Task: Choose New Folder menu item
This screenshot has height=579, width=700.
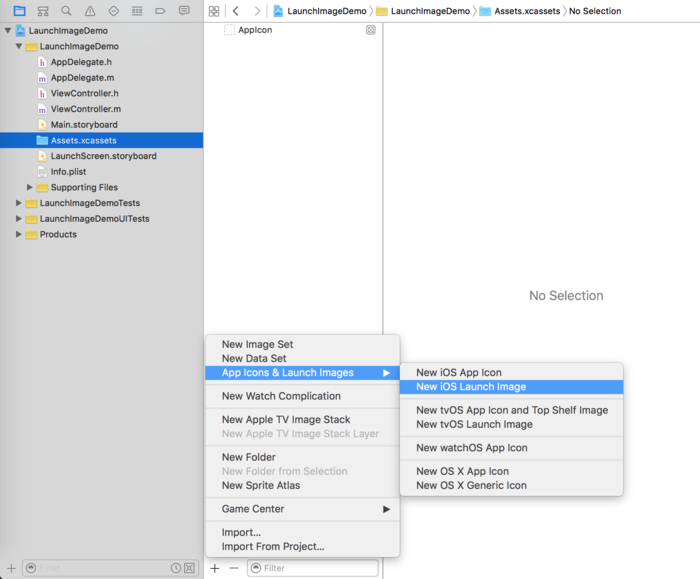Action: 302,457
